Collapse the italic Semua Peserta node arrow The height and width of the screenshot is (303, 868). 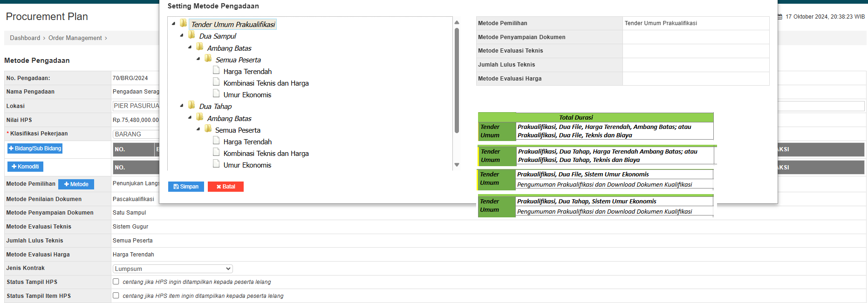tap(198, 59)
